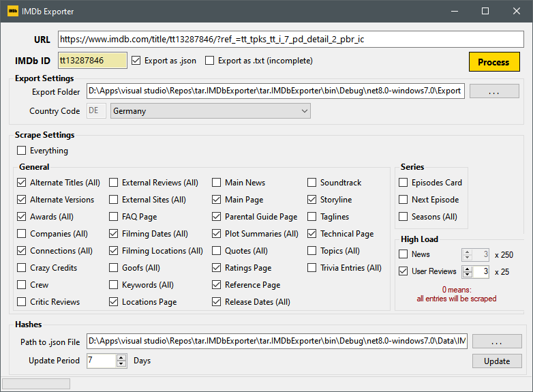Click the yellow Process button

494,62
